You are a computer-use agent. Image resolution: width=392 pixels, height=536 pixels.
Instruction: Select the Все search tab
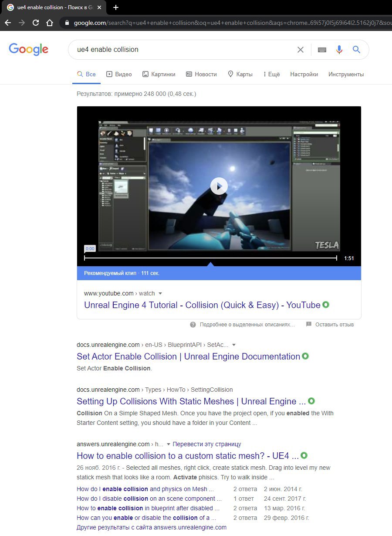pyautogui.click(x=86, y=75)
